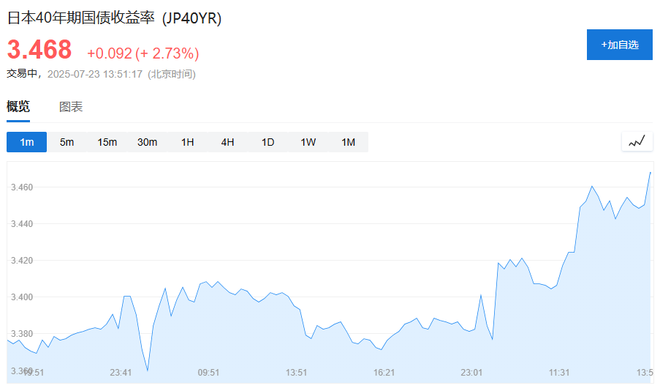This screenshot has height=391, width=660.
Task: Set chart to 1M timeframe
Action: [348, 142]
